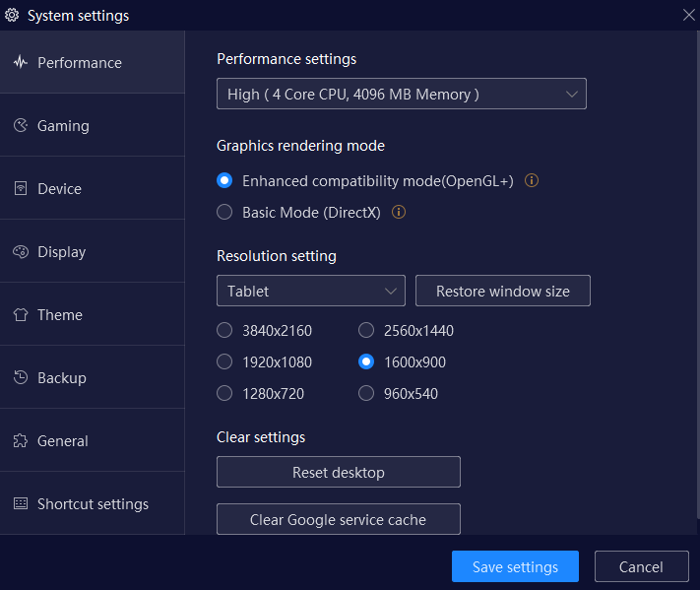Viewport: 700px width, 590px height.
Task: Pick the 960x540 resolution option
Action: (x=366, y=393)
